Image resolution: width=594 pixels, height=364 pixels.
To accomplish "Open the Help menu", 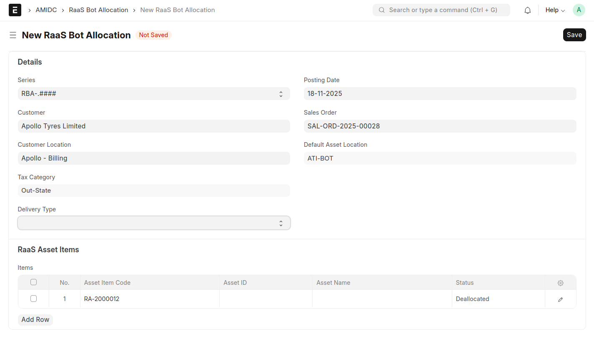I will (x=554, y=10).
